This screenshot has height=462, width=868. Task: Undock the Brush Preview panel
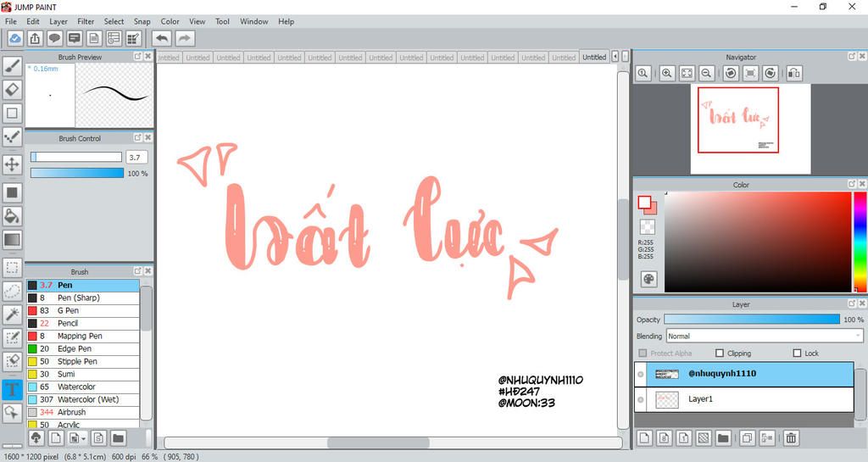[137, 57]
